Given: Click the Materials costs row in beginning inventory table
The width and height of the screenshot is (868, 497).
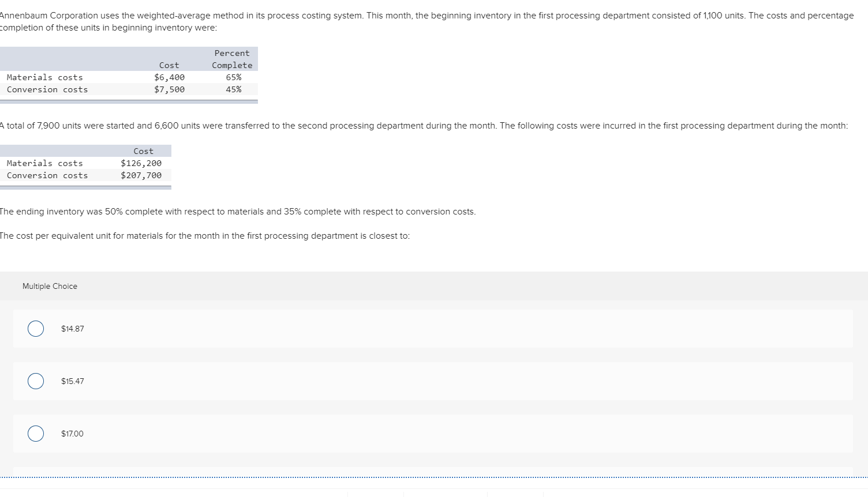Looking at the screenshot, I should (x=45, y=77).
